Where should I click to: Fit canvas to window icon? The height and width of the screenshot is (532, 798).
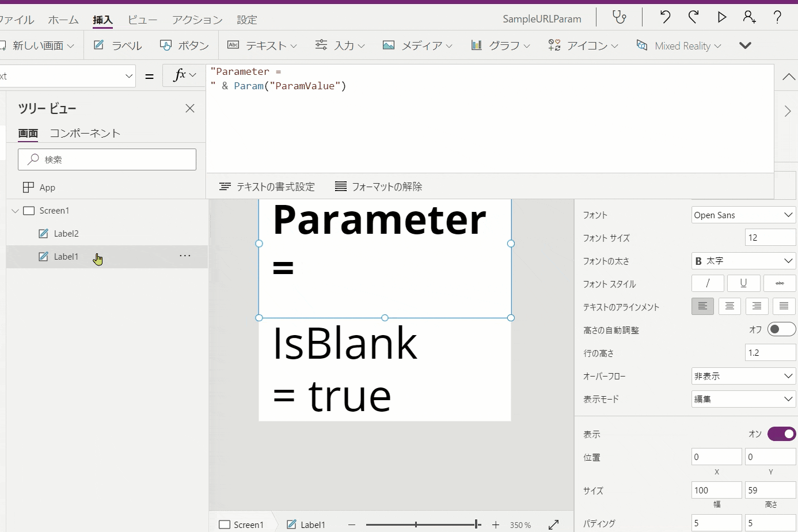pyautogui.click(x=553, y=525)
